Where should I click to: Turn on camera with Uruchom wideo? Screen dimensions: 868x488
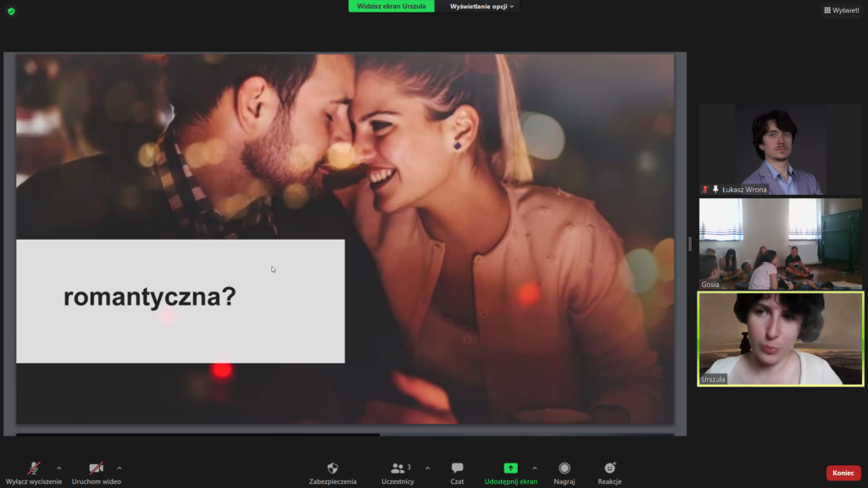click(96, 469)
